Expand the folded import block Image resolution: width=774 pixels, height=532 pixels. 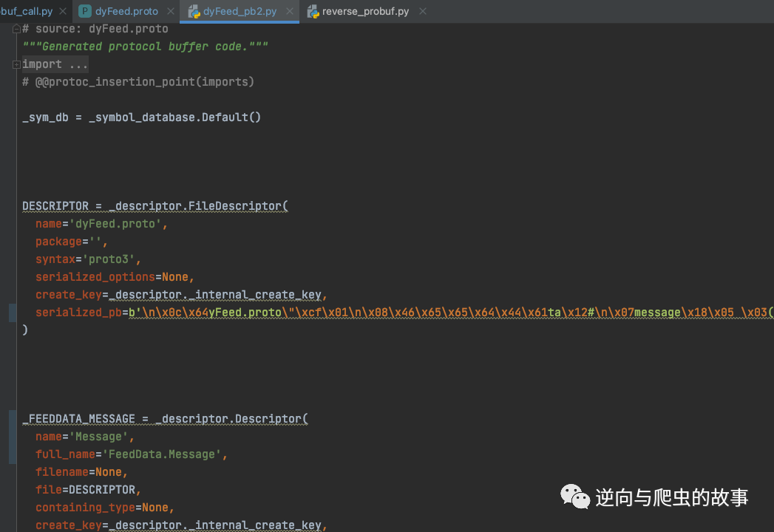pyautogui.click(x=16, y=64)
